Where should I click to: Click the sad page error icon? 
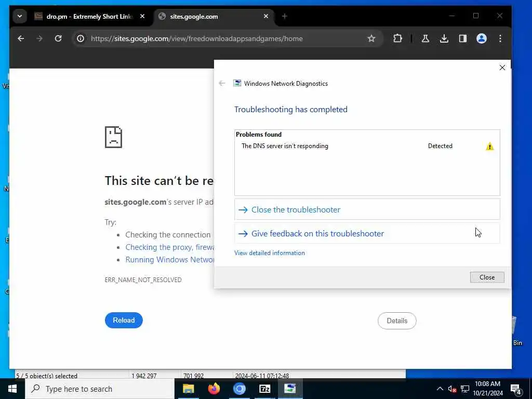(x=113, y=137)
